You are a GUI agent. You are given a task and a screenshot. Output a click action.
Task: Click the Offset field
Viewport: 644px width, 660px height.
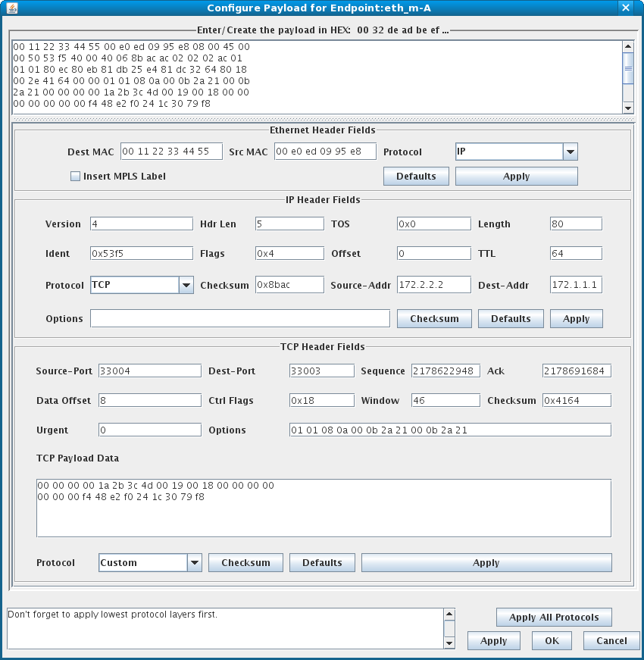pos(434,253)
